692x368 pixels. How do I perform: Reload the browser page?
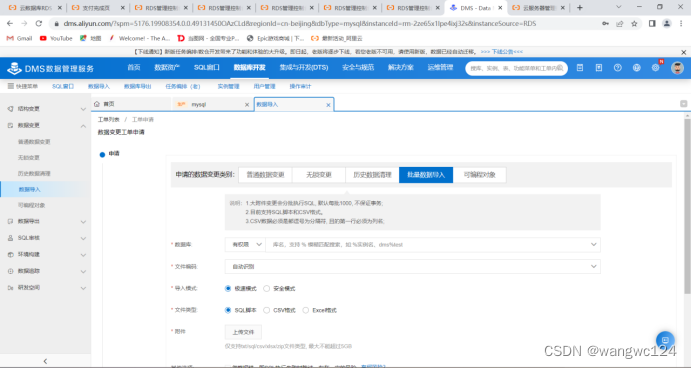coord(39,23)
